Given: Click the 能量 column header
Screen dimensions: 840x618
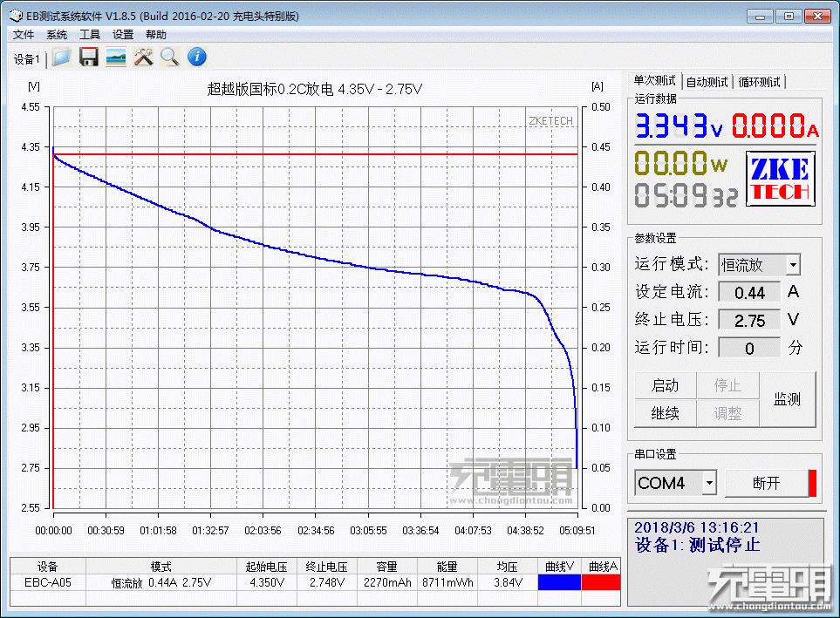Looking at the screenshot, I should [x=447, y=566].
